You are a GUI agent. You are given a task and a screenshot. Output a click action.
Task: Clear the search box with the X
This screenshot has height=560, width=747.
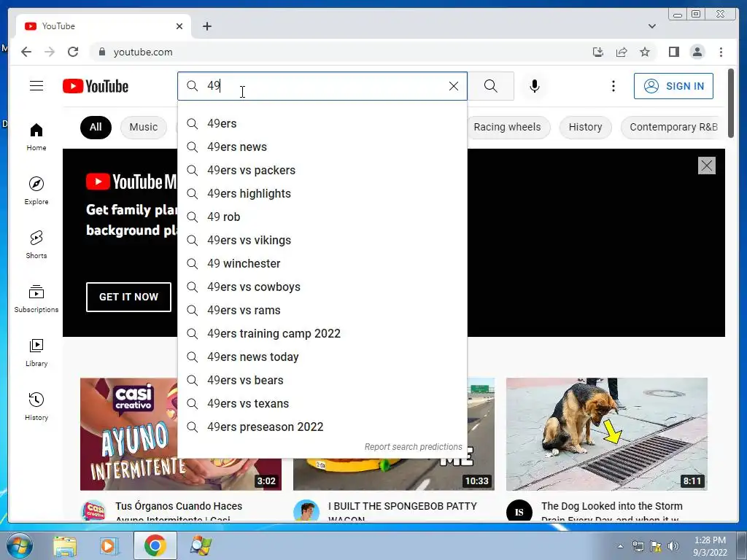point(454,86)
